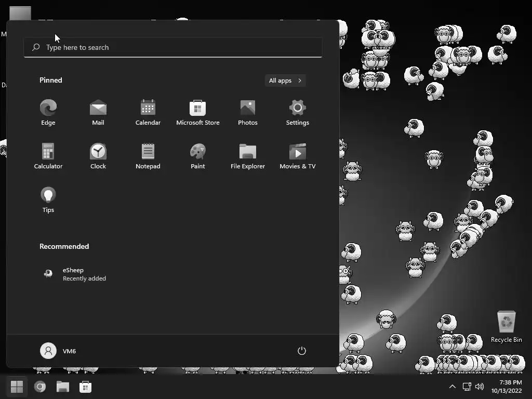The width and height of the screenshot is (532, 399).
Task: Open File Explorer from the taskbar
Action: 63,387
